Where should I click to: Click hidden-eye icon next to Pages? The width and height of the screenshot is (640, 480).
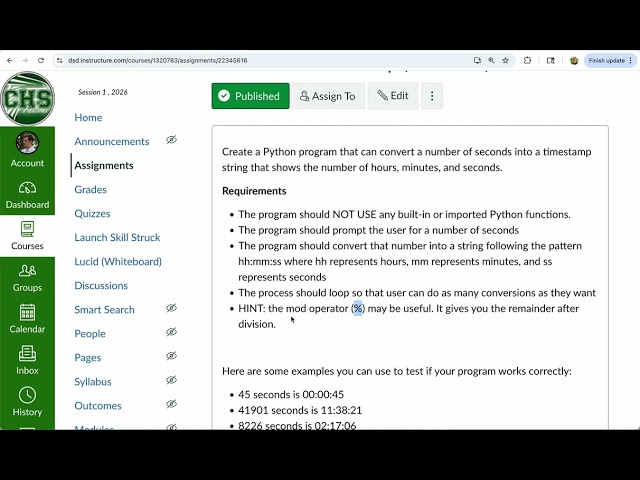pyautogui.click(x=171, y=356)
